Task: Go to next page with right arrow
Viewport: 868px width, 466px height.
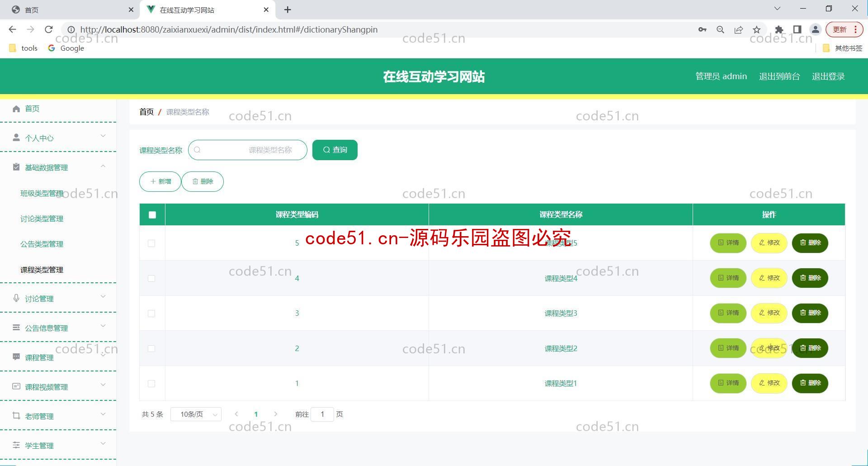Action: pos(276,414)
